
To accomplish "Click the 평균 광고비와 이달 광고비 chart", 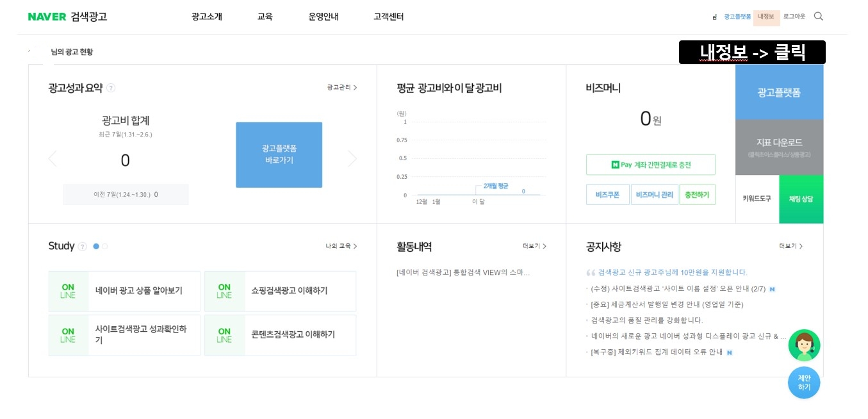I will 471,158.
